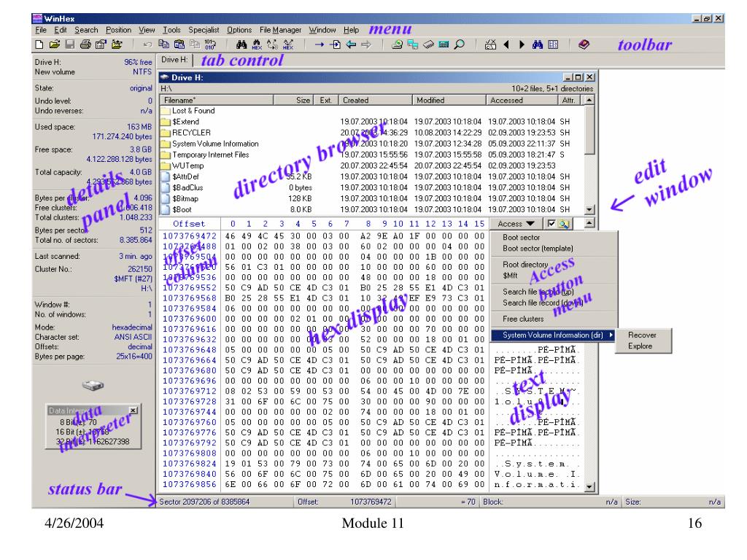The width and height of the screenshot is (747, 560).
Task: Click the magnifier icon beside Access checkbox
Action: point(564,223)
